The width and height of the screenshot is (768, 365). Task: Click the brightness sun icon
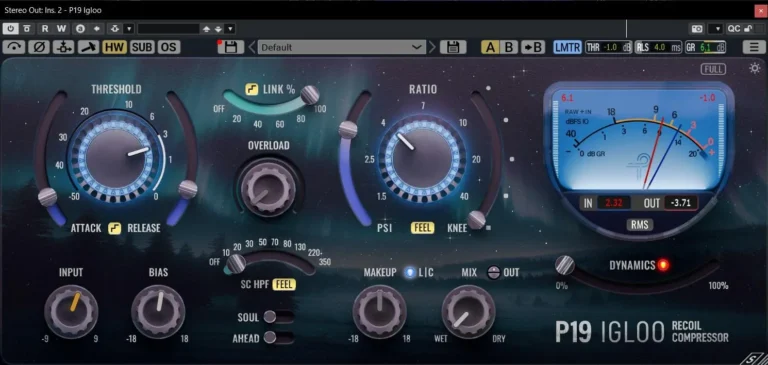(755, 68)
